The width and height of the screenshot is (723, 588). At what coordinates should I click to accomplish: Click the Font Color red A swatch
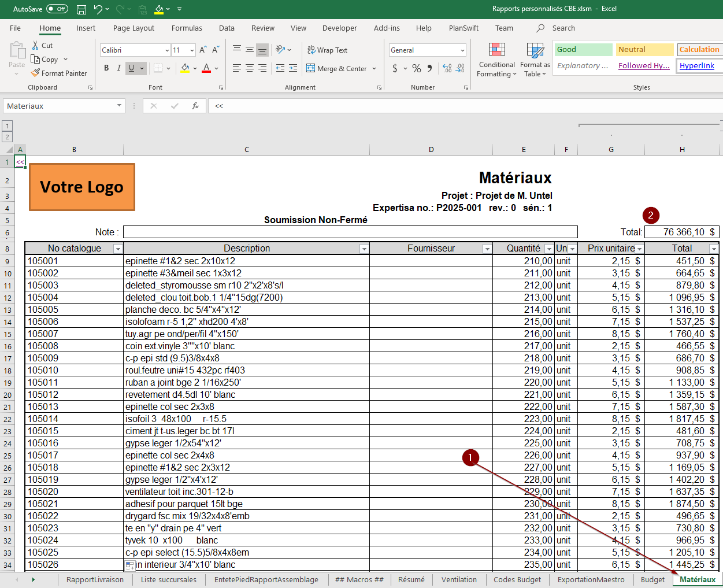pyautogui.click(x=206, y=68)
